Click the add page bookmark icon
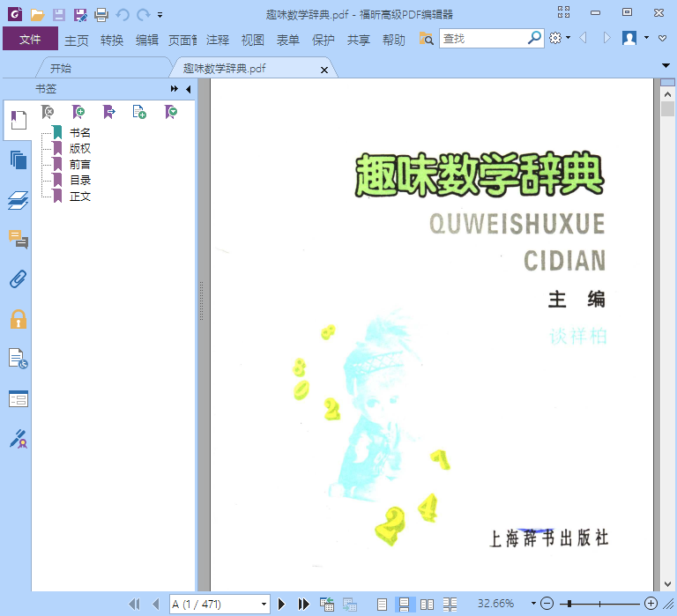This screenshot has height=616, width=677. (x=139, y=112)
